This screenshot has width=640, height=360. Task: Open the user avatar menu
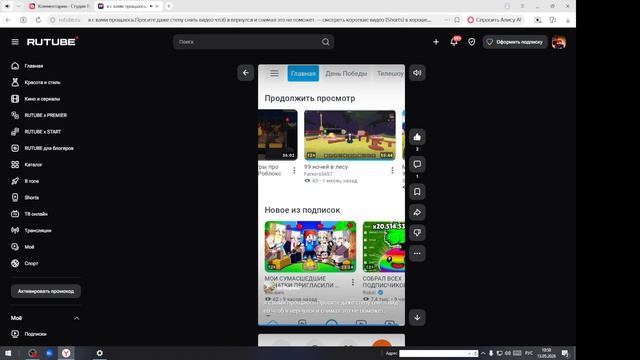click(559, 42)
